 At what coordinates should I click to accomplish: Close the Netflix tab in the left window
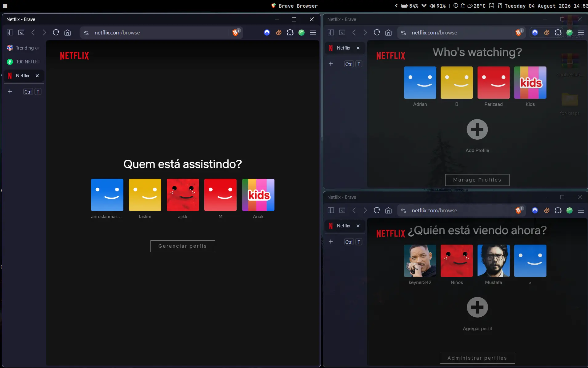click(x=37, y=76)
